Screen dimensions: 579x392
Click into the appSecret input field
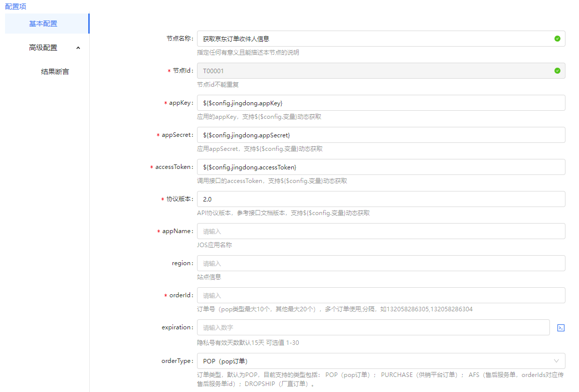pyautogui.click(x=381, y=135)
